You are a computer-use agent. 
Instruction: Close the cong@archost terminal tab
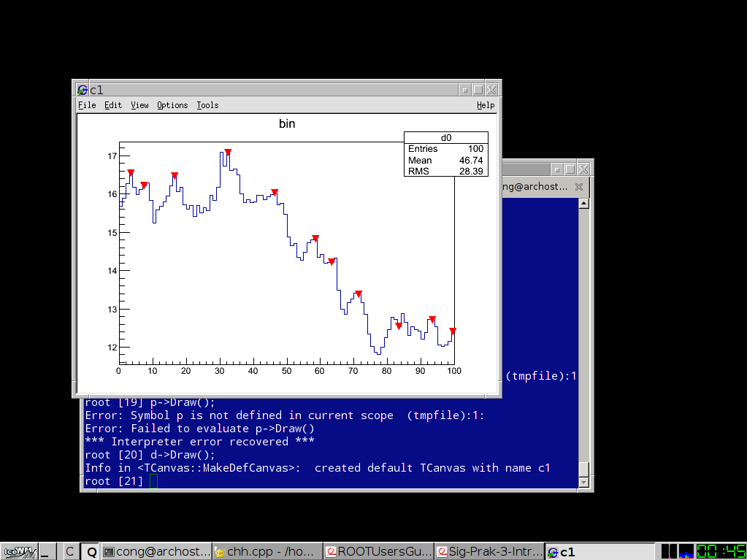[x=579, y=187]
